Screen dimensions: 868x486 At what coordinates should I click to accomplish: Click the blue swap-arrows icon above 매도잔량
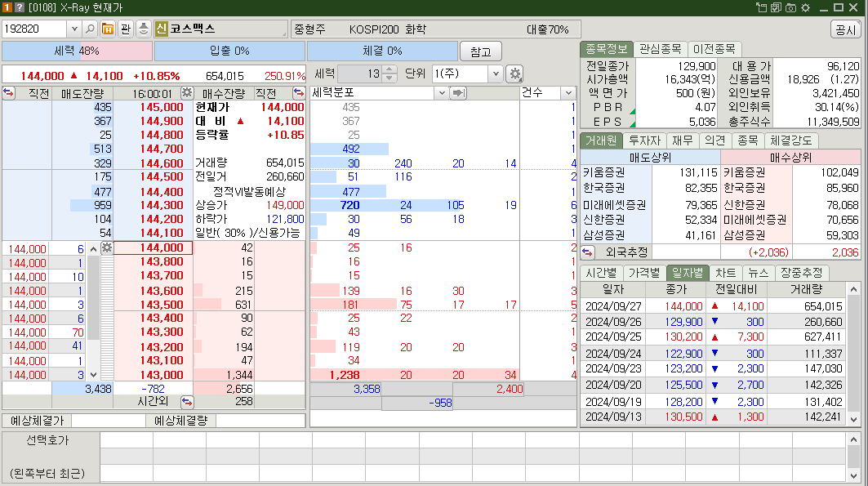tap(8, 93)
